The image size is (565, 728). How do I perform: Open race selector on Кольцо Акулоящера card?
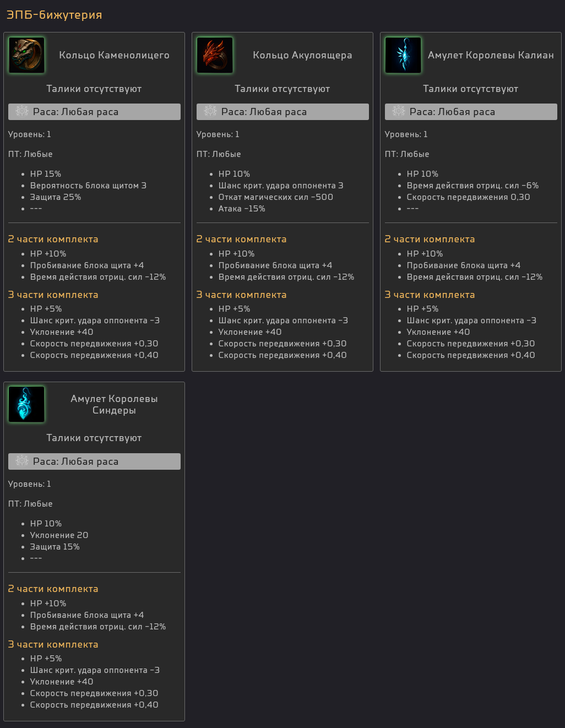tap(282, 112)
